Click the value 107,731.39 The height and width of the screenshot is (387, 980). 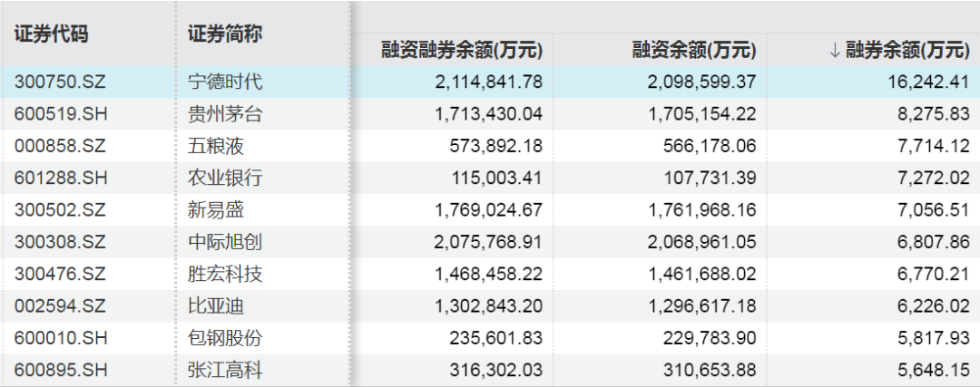point(710,178)
